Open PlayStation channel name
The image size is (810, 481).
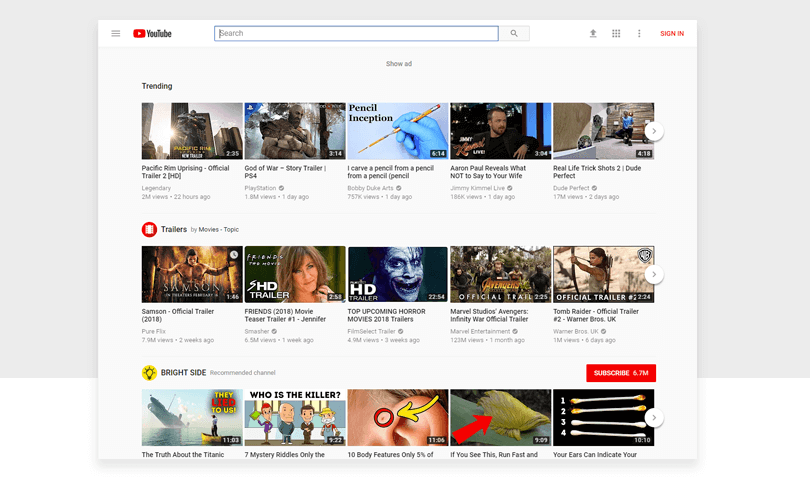260,188
